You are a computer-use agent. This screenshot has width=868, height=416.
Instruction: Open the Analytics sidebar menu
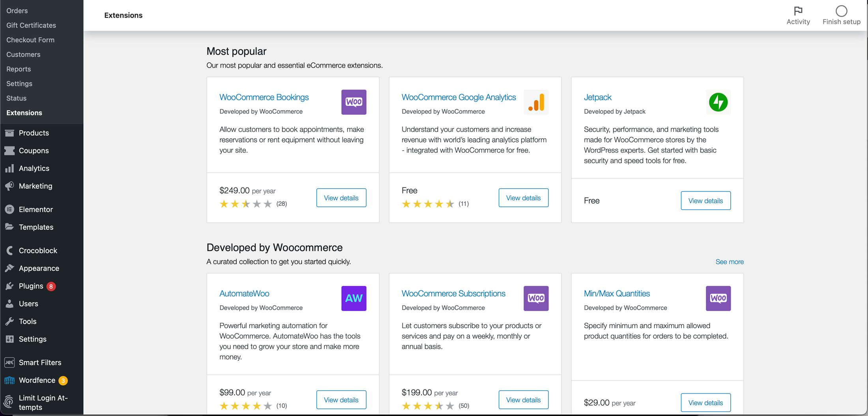tap(34, 169)
